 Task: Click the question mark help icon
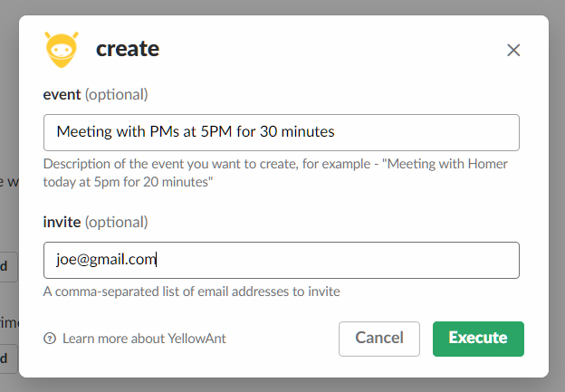(x=50, y=339)
